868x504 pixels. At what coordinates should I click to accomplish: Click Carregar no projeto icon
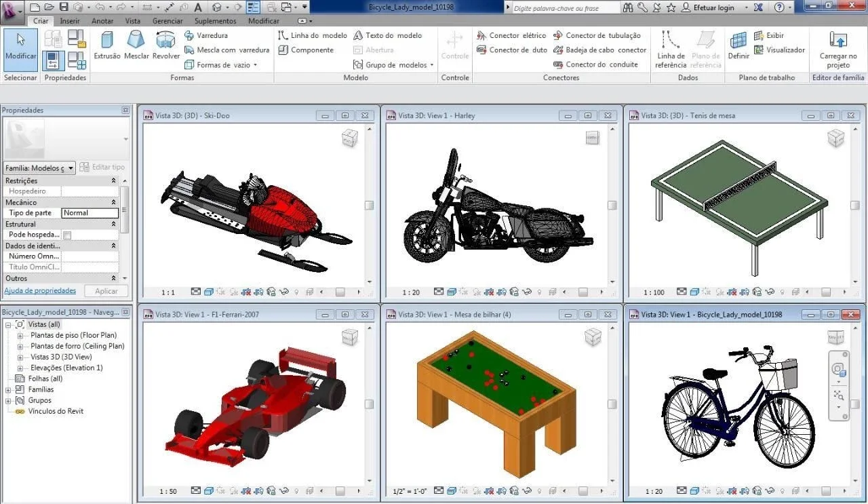[x=838, y=49]
